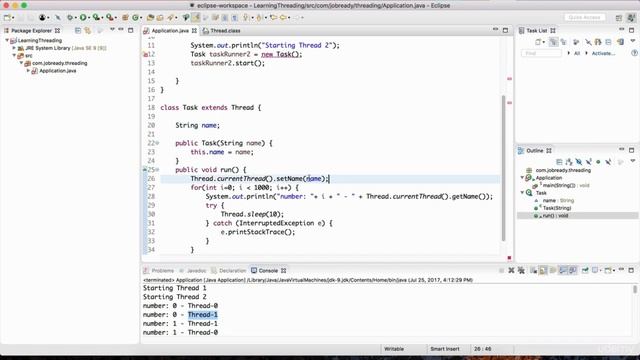Click the New file toolbar icon
The width and height of the screenshot is (640, 360).
7,18
